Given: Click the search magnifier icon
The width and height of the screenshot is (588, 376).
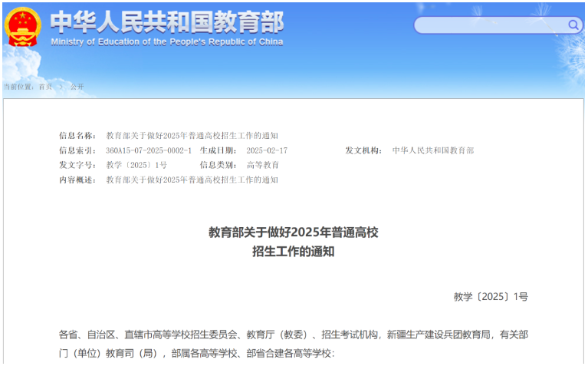Looking at the screenshot, I should point(573,25).
